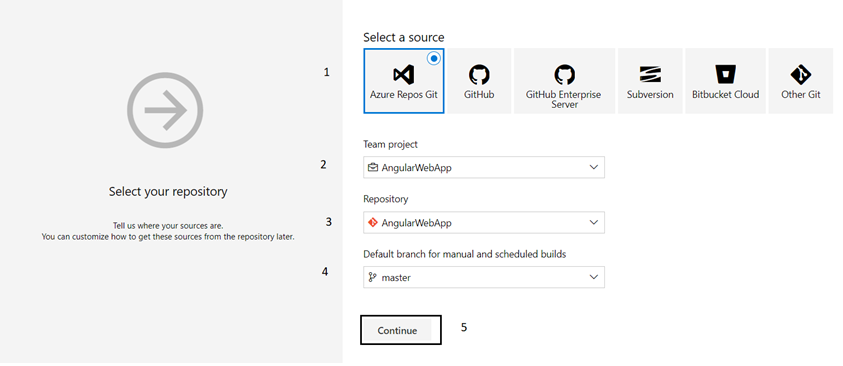Click the 'Select a source' heading

pyautogui.click(x=404, y=37)
